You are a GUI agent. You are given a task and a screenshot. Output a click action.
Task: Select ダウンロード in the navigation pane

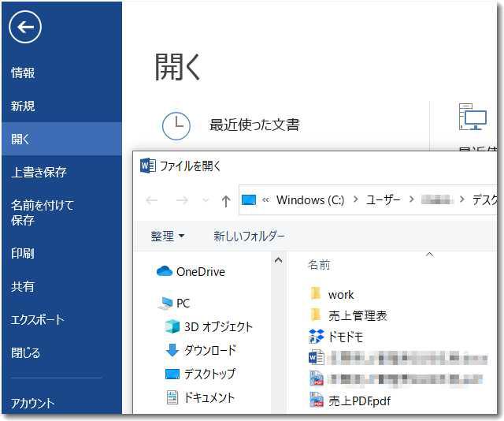pyautogui.click(x=209, y=350)
